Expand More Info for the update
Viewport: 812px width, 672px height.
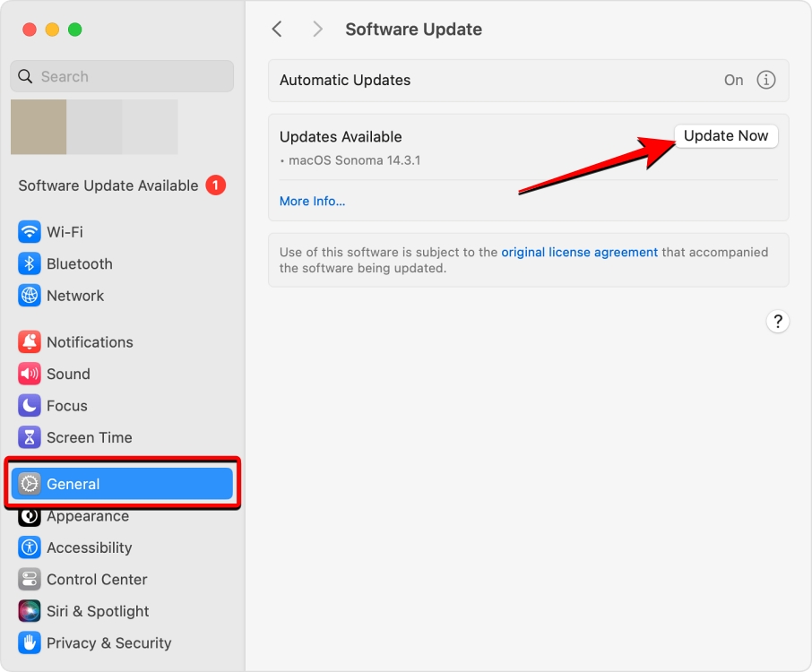pyautogui.click(x=312, y=201)
